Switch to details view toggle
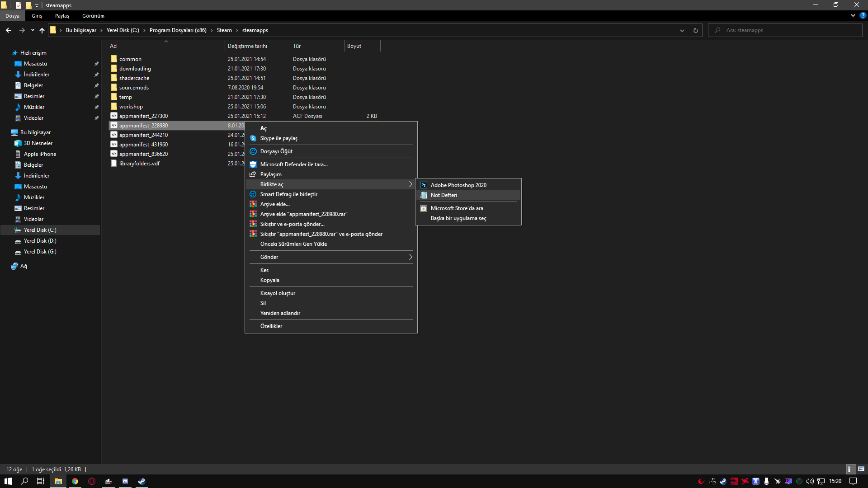868x488 pixels. pos(849,469)
